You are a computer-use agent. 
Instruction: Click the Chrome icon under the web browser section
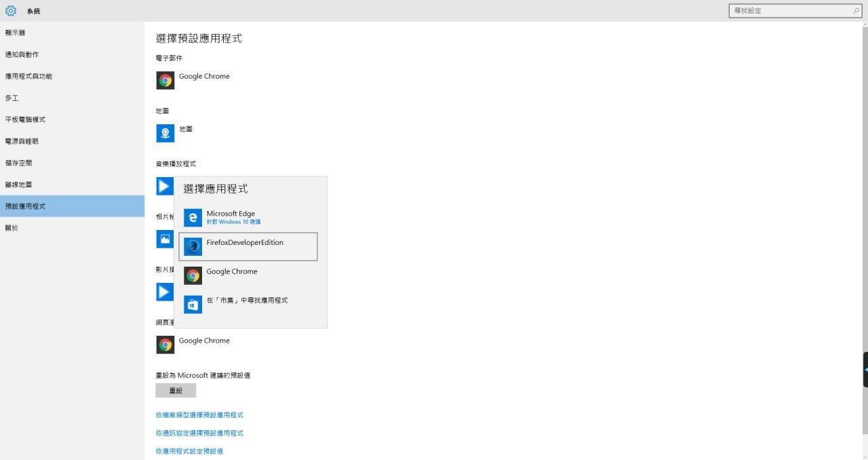click(x=165, y=345)
